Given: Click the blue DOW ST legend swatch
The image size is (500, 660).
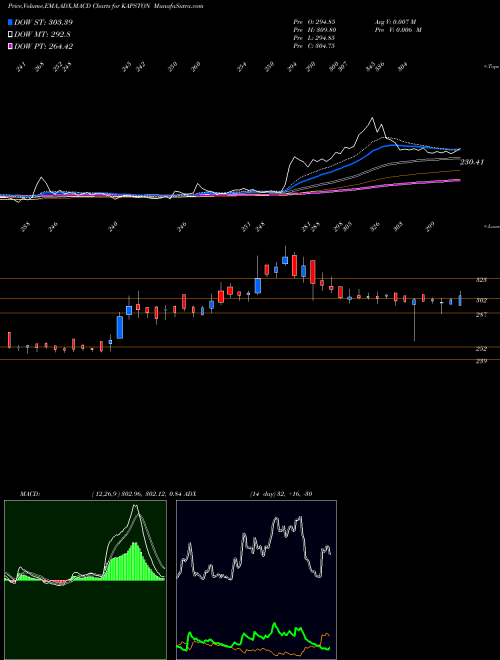Looking at the screenshot, I should click(x=10, y=22).
